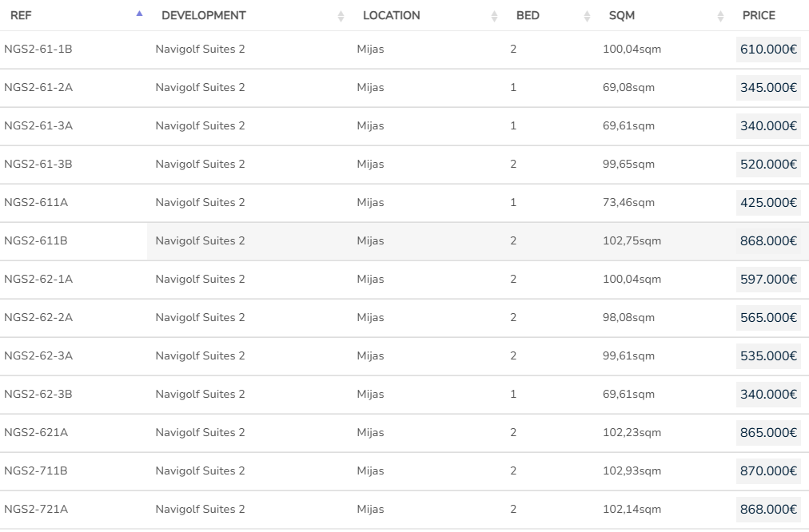Click the sort arrows beside SQM header
Viewport: 809px width, 532px height.
(x=720, y=16)
